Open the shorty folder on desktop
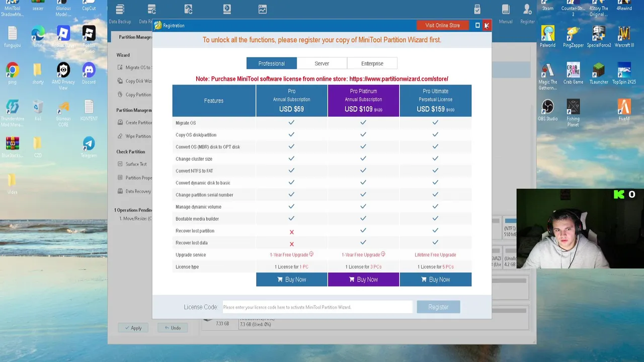 [x=38, y=73]
